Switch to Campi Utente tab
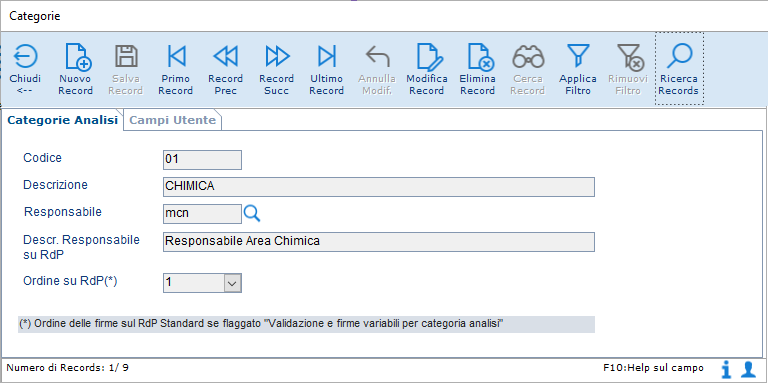768x383 pixels. coord(173,120)
